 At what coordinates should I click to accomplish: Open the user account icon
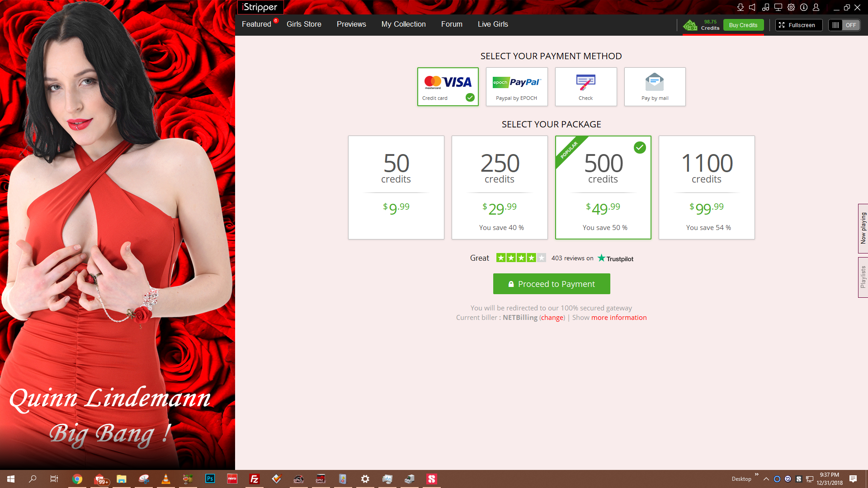pos(816,7)
